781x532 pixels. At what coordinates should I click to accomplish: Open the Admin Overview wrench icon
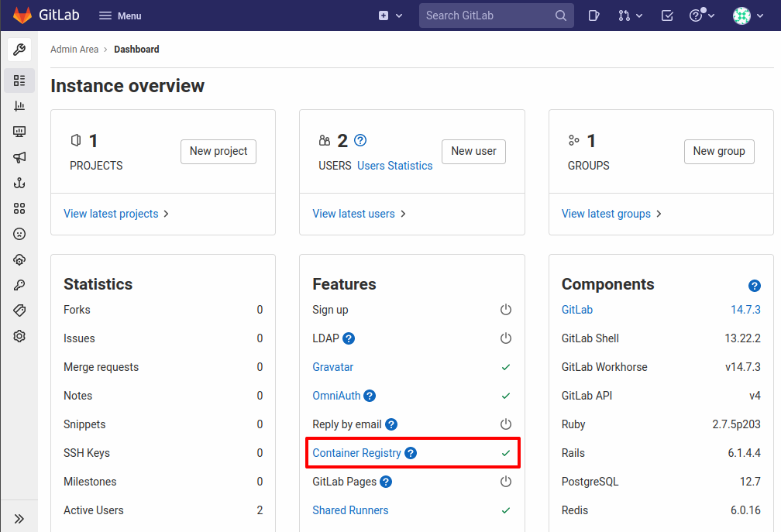point(19,50)
